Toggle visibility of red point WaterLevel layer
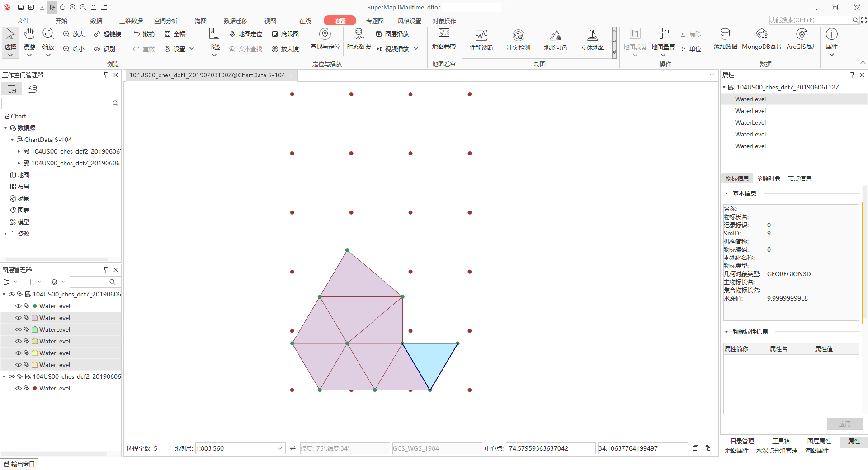 pos(19,388)
